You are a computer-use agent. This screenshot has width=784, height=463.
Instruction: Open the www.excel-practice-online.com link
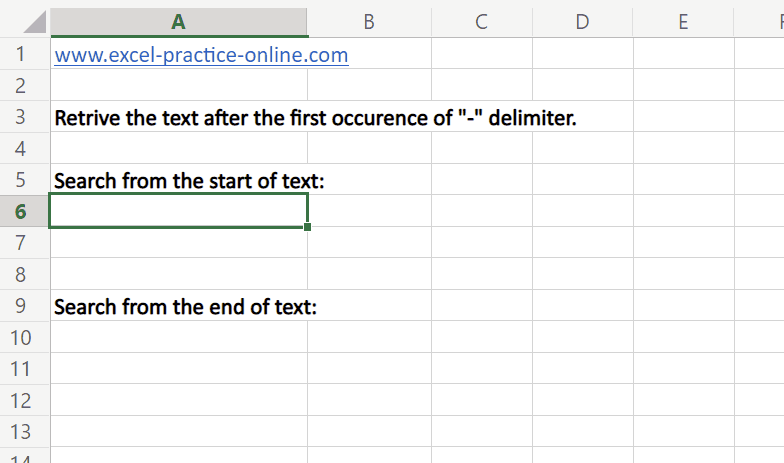tap(201, 55)
